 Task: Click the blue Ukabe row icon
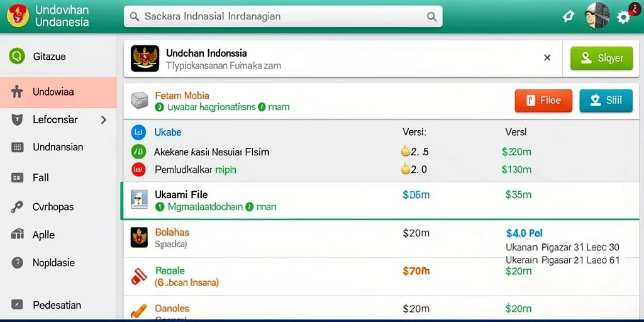pos(138,132)
